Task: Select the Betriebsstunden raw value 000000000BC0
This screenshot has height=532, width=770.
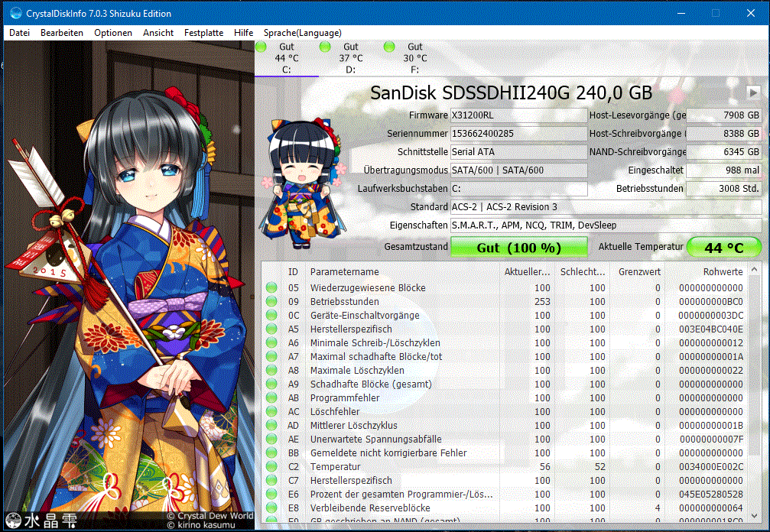Action: [x=711, y=302]
